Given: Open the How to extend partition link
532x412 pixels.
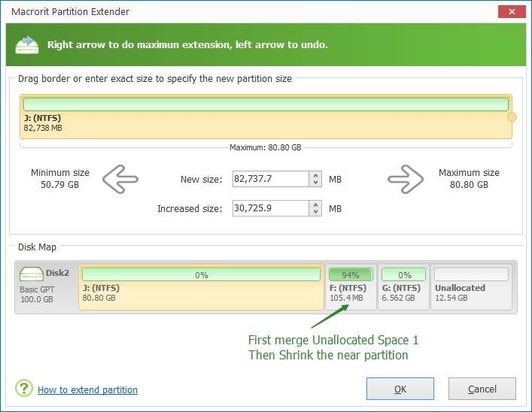Looking at the screenshot, I should point(87,390).
